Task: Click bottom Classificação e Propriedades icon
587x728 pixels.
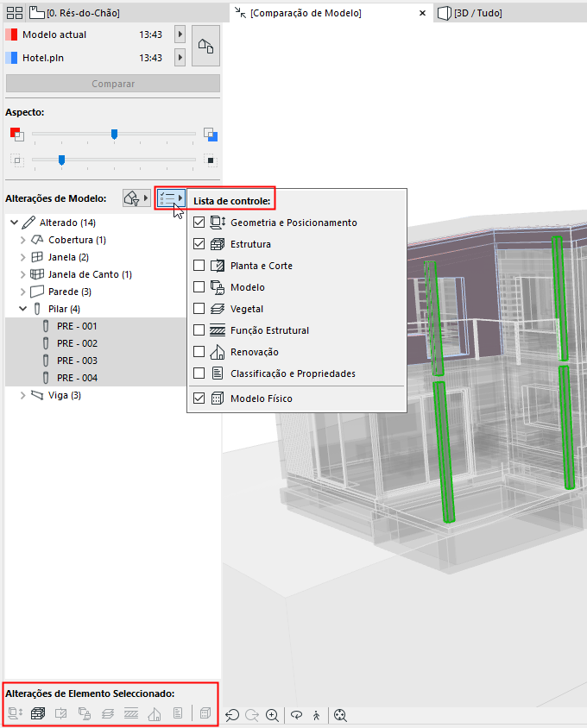Action: pyautogui.click(x=178, y=712)
